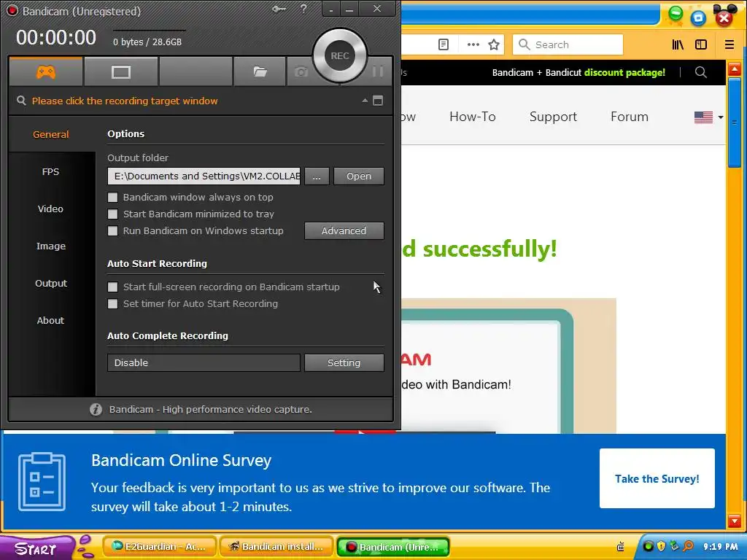Check Start Bandicam minimized to tray
Image resolution: width=747 pixels, height=560 pixels.
(112, 214)
